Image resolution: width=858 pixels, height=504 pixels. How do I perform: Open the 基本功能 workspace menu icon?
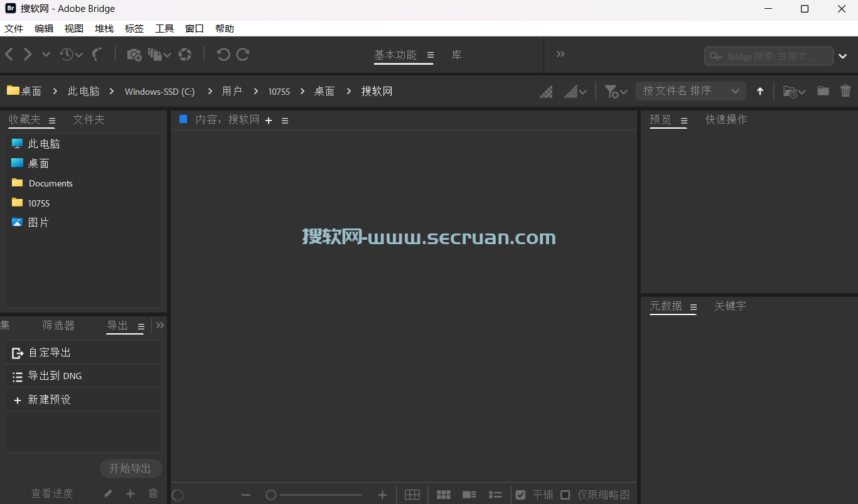click(430, 55)
